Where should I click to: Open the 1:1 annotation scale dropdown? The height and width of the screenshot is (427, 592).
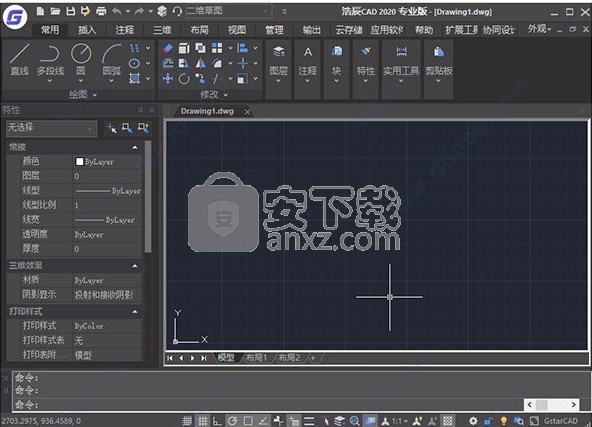click(400, 421)
